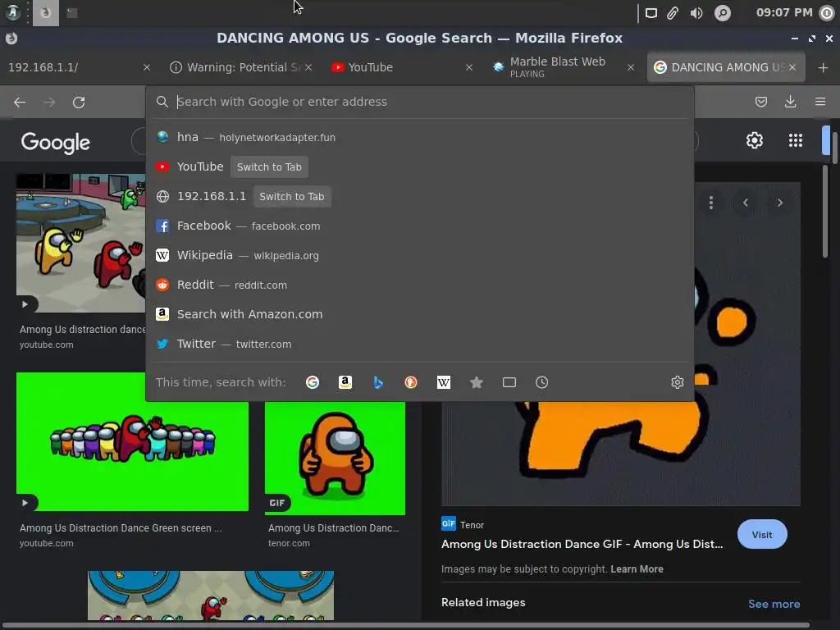Click the Google logo
Viewport: 840px width, 630px height.
[x=56, y=143]
